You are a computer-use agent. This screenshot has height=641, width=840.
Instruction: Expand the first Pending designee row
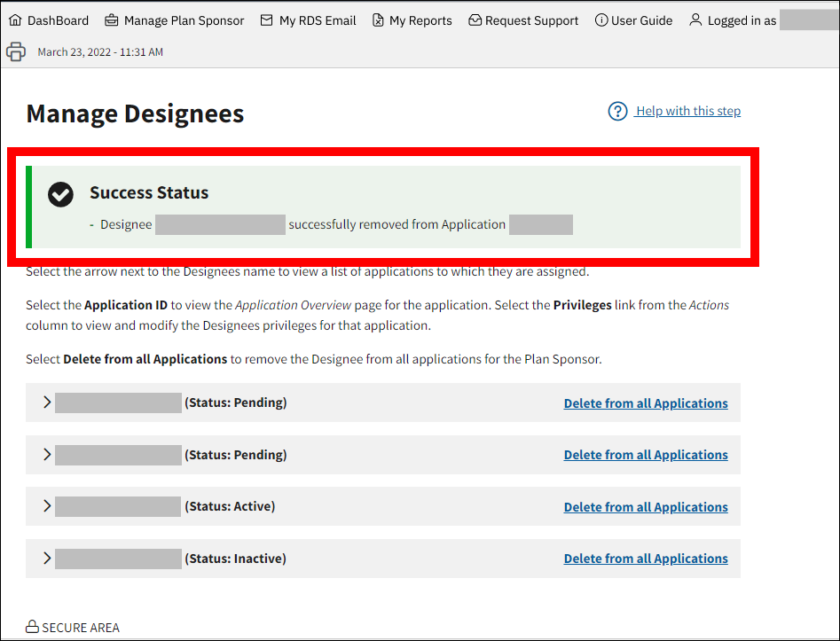coord(48,403)
